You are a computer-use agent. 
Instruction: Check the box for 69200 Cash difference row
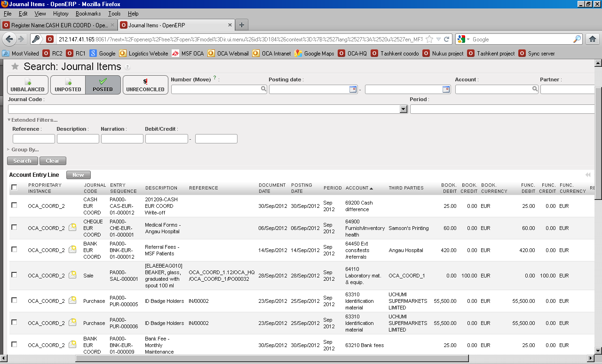(x=14, y=206)
